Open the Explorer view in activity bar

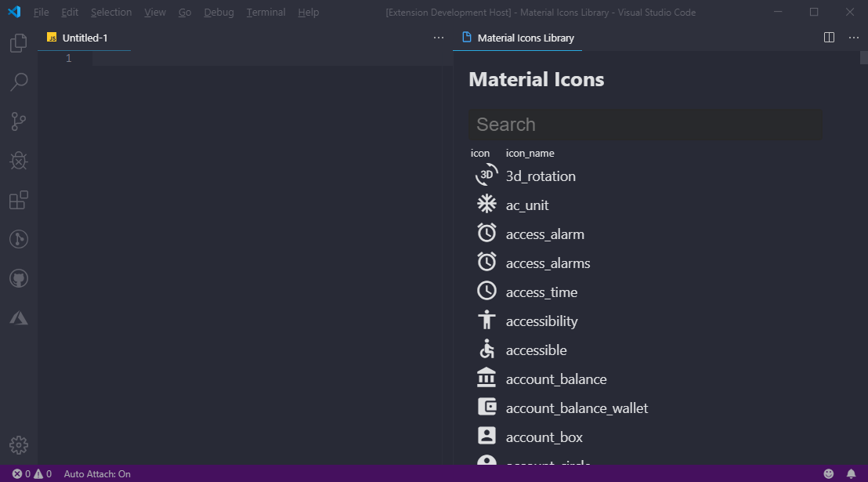[19, 42]
